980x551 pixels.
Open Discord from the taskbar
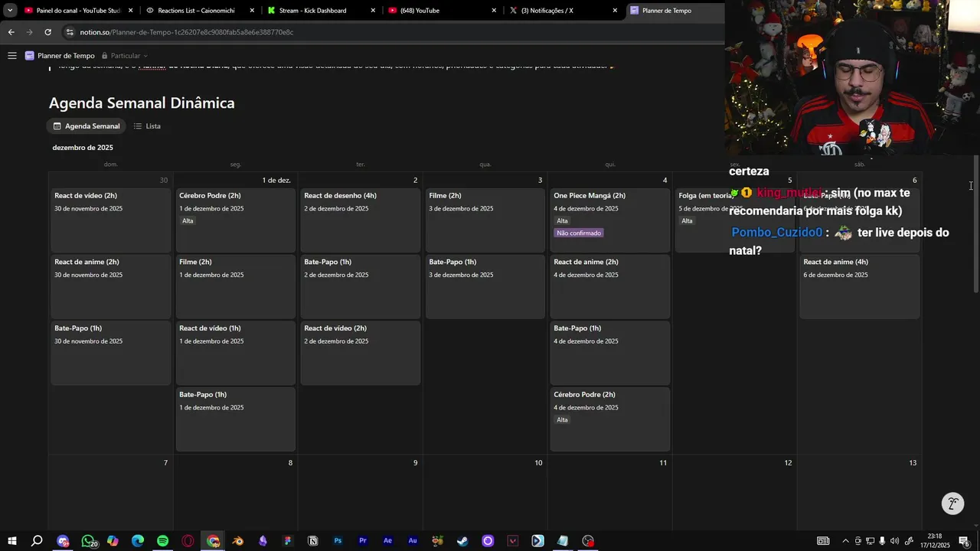[63, 541]
